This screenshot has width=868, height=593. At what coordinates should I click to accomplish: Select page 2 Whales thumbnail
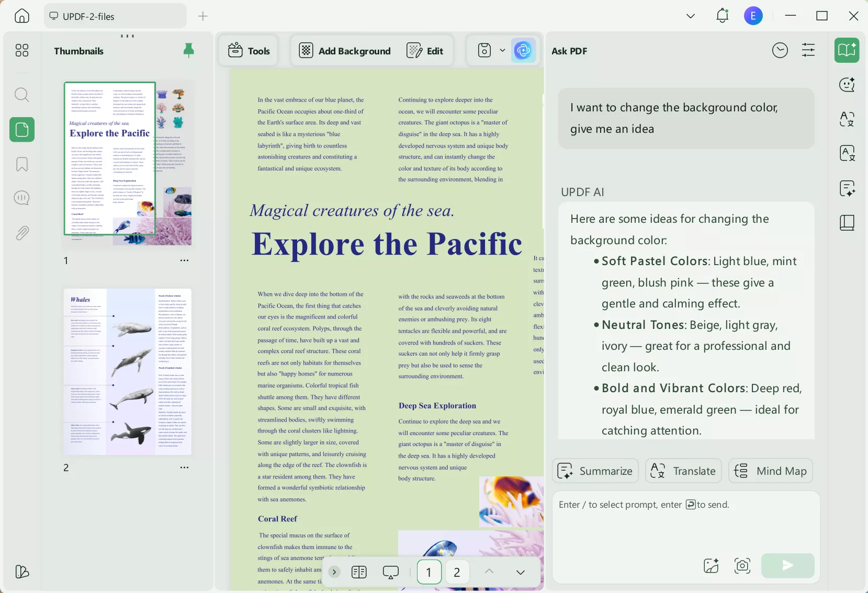(x=128, y=372)
